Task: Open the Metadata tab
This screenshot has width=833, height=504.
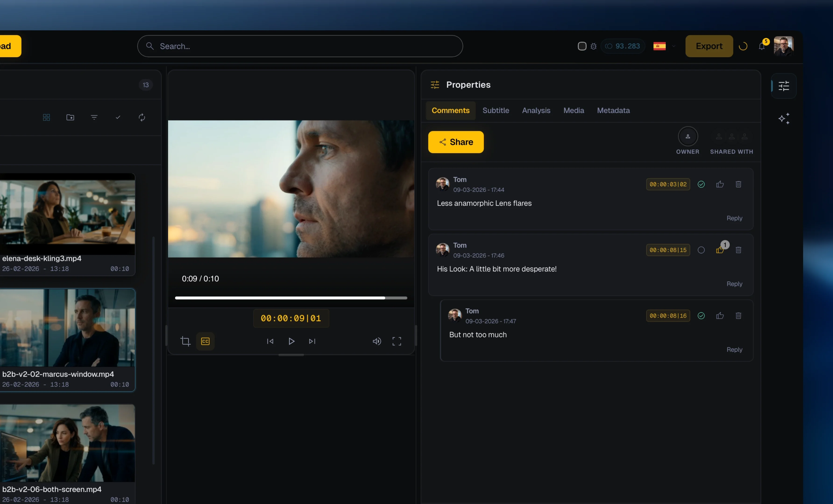Action: coord(613,110)
